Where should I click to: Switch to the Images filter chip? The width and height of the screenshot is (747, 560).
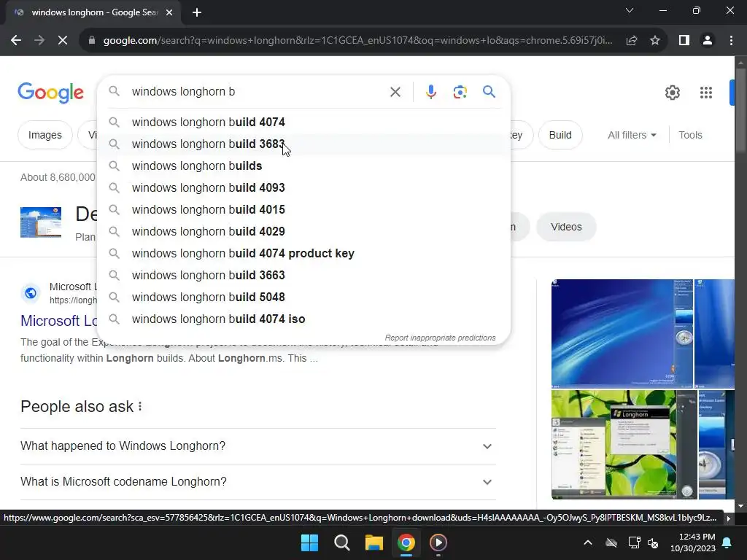(x=44, y=135)
